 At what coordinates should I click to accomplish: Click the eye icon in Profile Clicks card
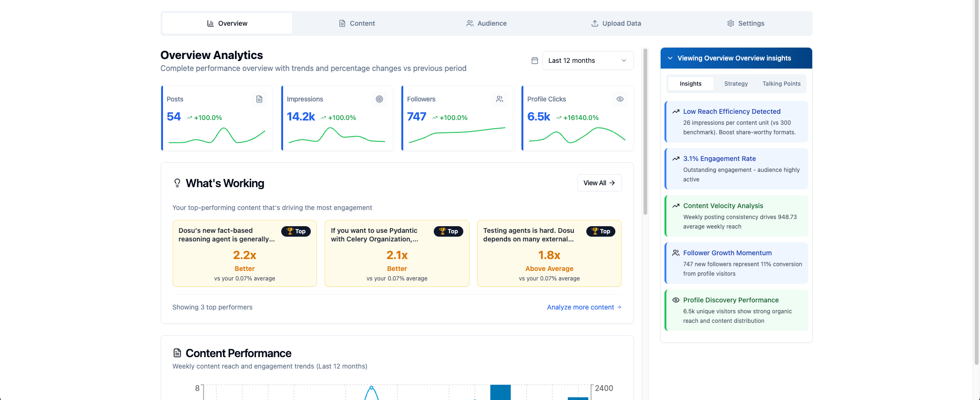click(620, 99)
